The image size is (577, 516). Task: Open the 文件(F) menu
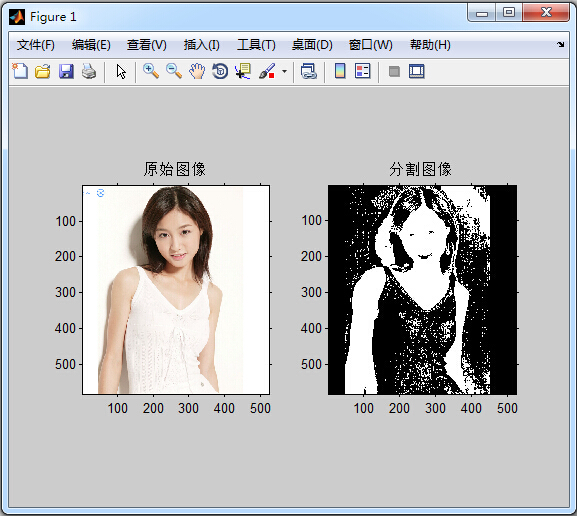coord(36,45)
